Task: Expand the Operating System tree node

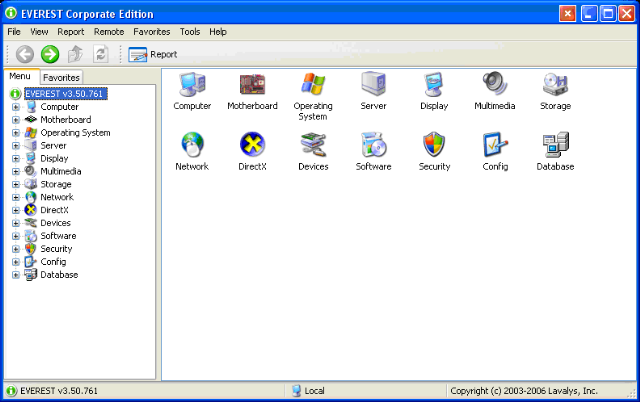Action: tap(16, 133)
